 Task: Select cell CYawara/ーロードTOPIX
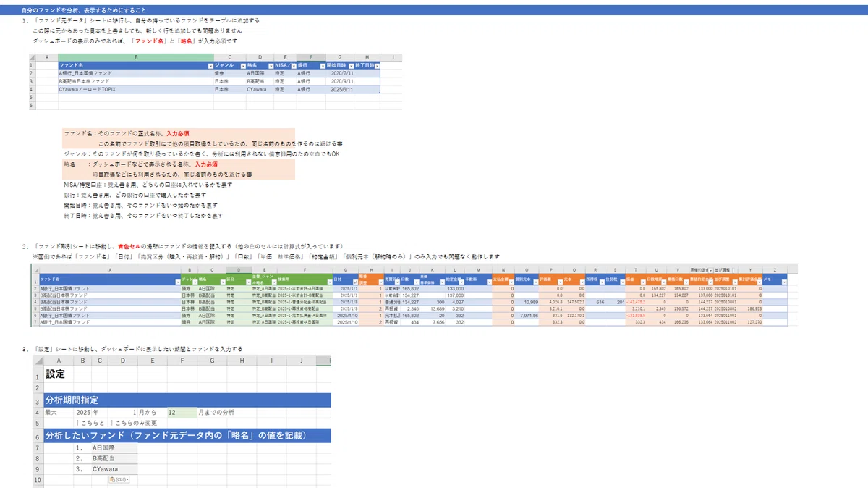click(x=136, y=89)
